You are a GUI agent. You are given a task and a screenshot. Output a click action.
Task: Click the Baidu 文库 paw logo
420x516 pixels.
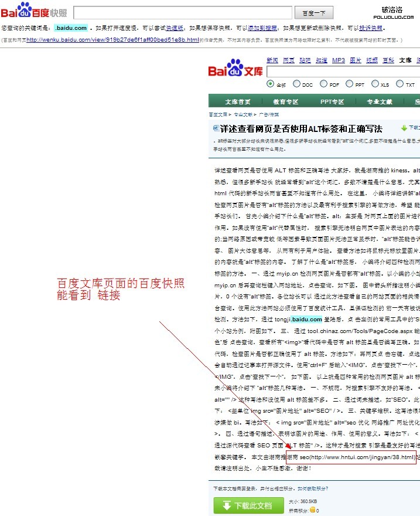tap(235, 69)
